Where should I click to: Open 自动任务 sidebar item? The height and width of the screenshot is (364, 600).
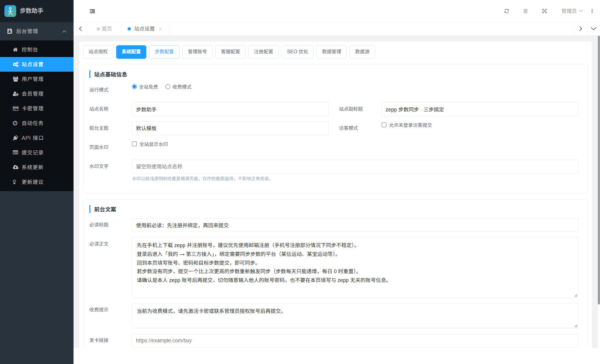pos(37,123)
